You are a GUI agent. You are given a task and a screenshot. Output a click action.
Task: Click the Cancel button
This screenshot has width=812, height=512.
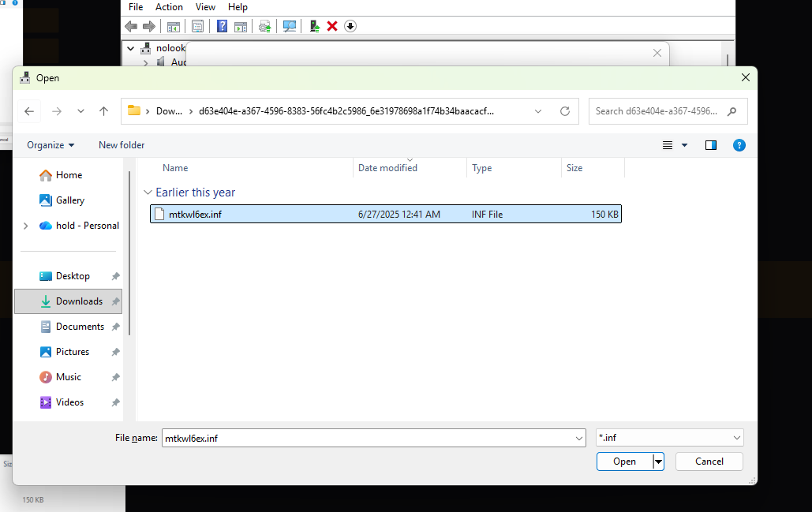(x=709, y=462)
